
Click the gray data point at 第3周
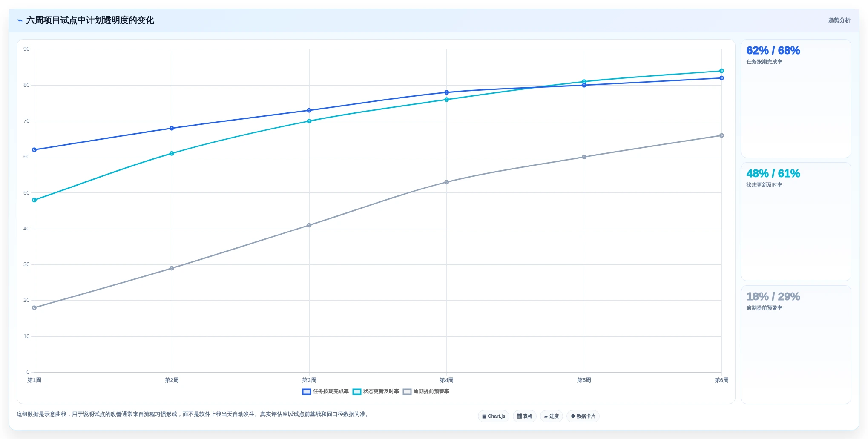309,225
